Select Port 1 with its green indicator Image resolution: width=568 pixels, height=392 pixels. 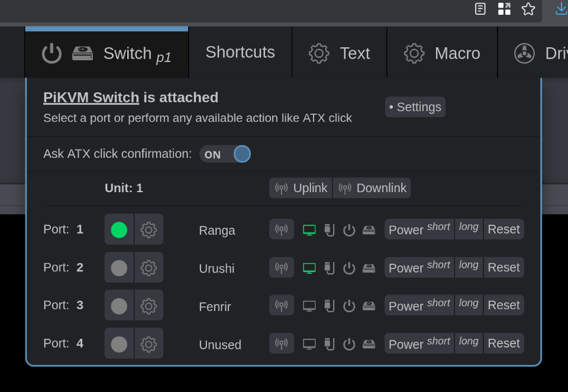[119, 229]
